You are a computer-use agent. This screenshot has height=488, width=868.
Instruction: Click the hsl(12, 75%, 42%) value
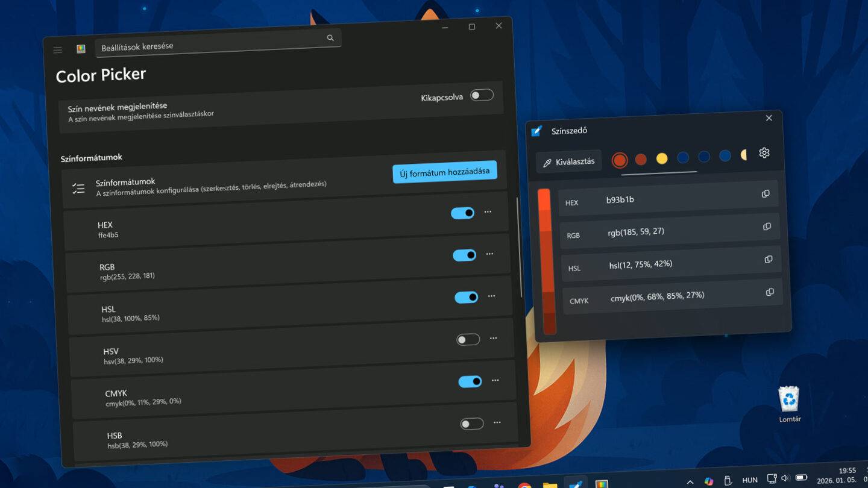click(641, 264)
